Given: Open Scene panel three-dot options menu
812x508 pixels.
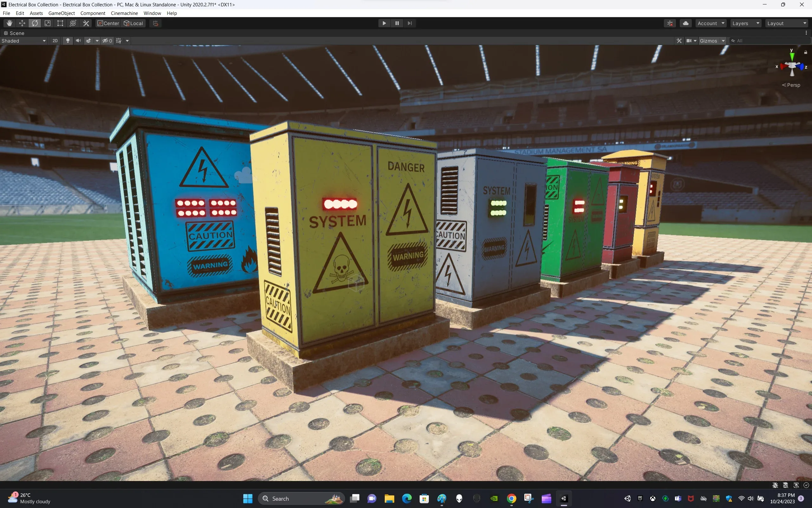Looking at the screenshot, I should click(806, 33).
